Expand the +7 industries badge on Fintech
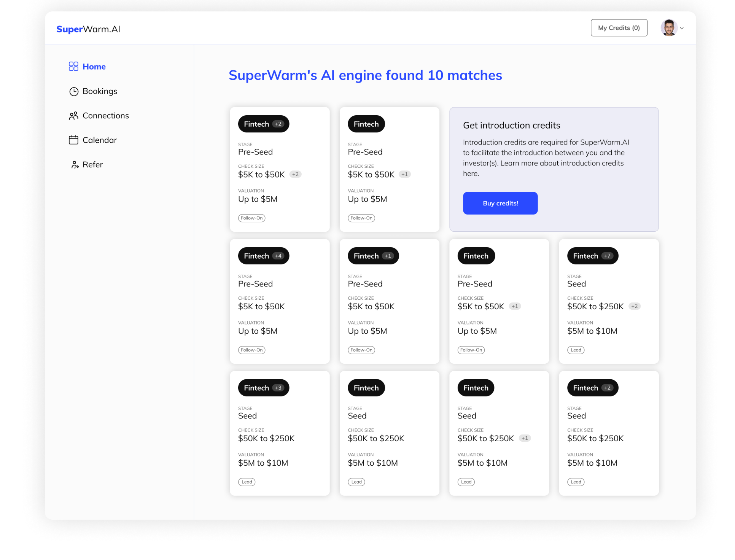This screenshot has width=735, height=560. 608,256
